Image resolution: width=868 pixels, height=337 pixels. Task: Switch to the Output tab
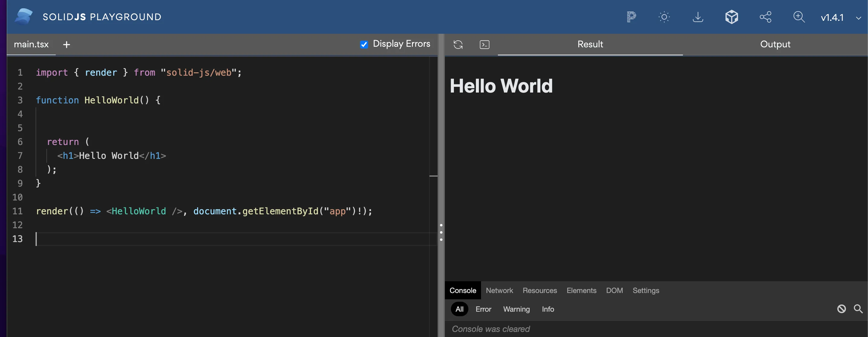pos(775,44)
